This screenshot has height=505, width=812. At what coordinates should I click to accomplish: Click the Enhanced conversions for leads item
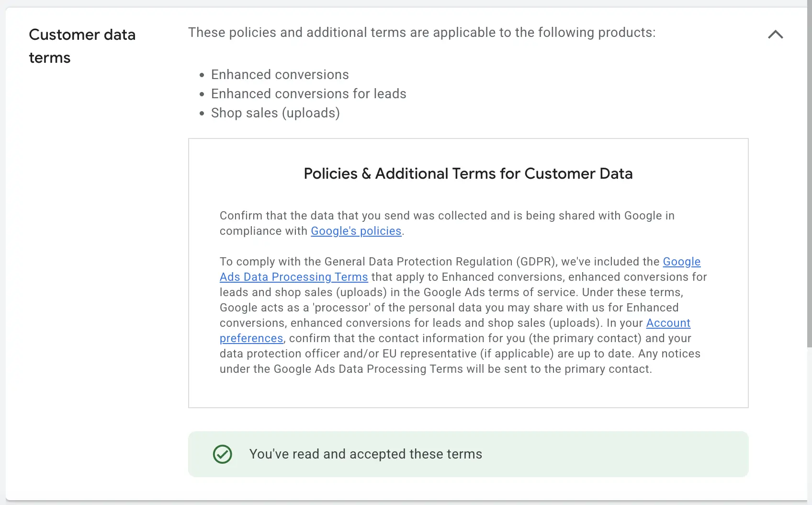point(309,94)
